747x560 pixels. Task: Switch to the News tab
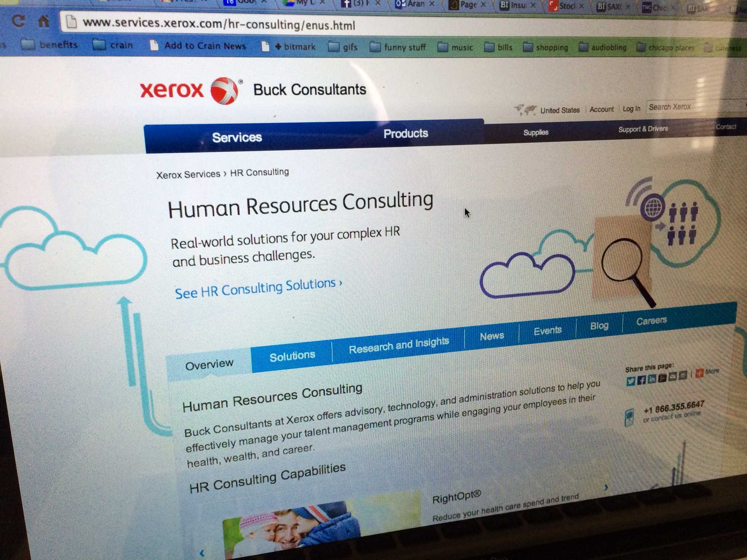point(492,336)
